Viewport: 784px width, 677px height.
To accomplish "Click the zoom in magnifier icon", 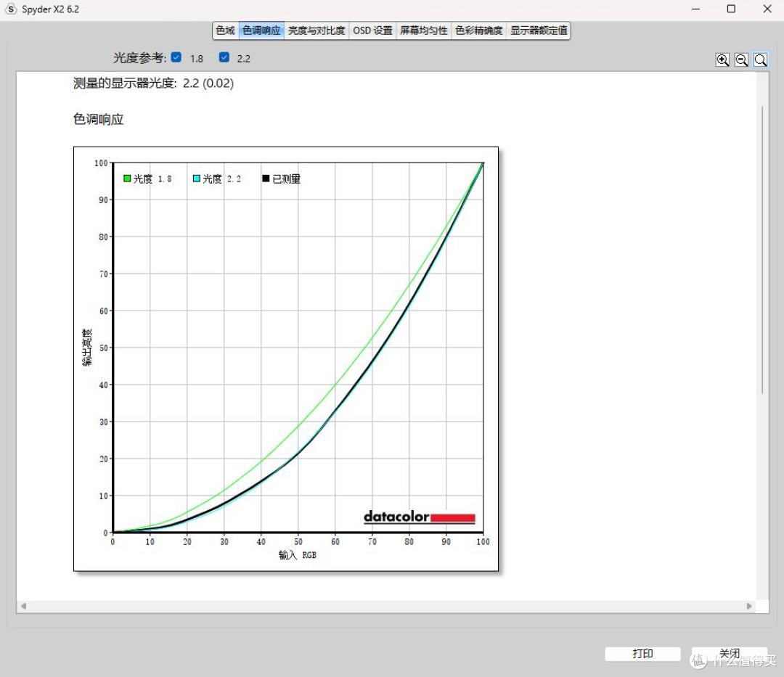I will pyautogui.click(x=722, y=60).
